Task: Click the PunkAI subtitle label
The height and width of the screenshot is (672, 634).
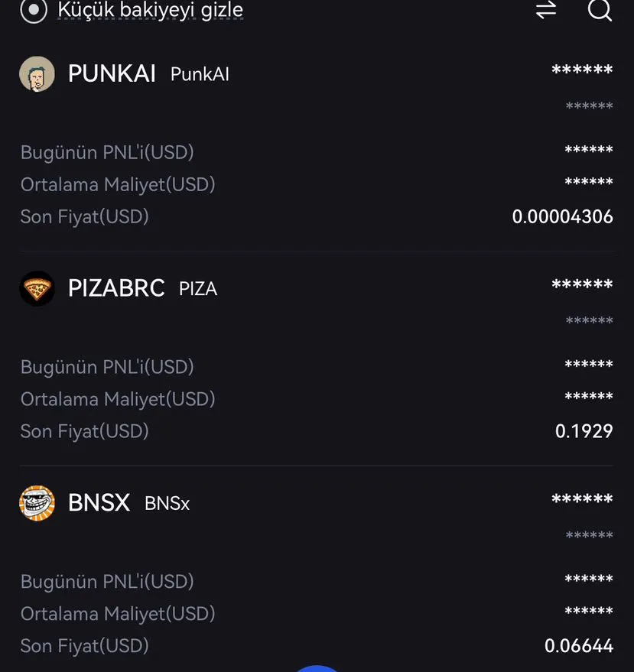Action: coord(200,75)
